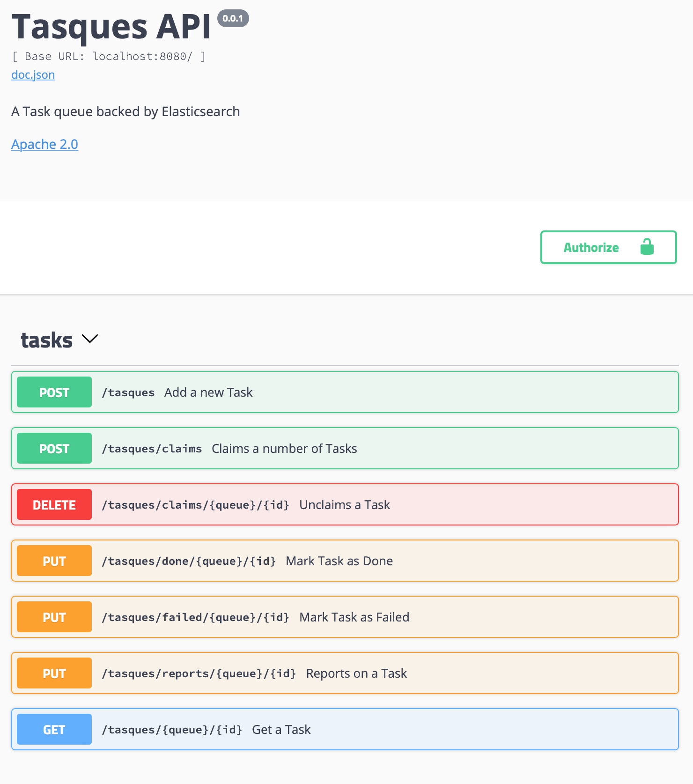The height and width of the screenshot is (784, 693).
Task: Click the 'Unclaims a Task' summary text
Action: pyautogui.click(x=345, y=505)
